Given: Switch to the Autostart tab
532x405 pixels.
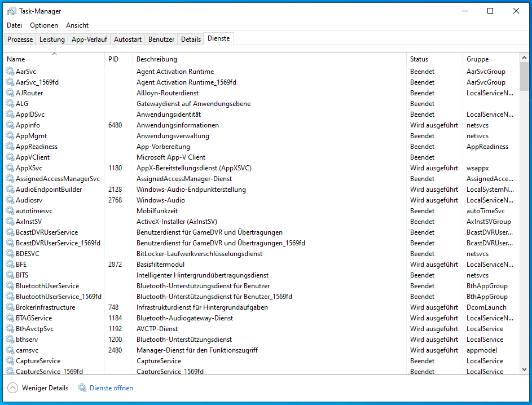Looking at the screenshot, I should tap(127, 39).
